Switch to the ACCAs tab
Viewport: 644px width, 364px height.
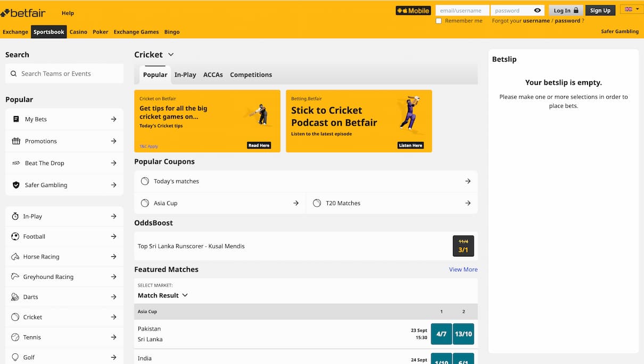click(x=213, y=75)
